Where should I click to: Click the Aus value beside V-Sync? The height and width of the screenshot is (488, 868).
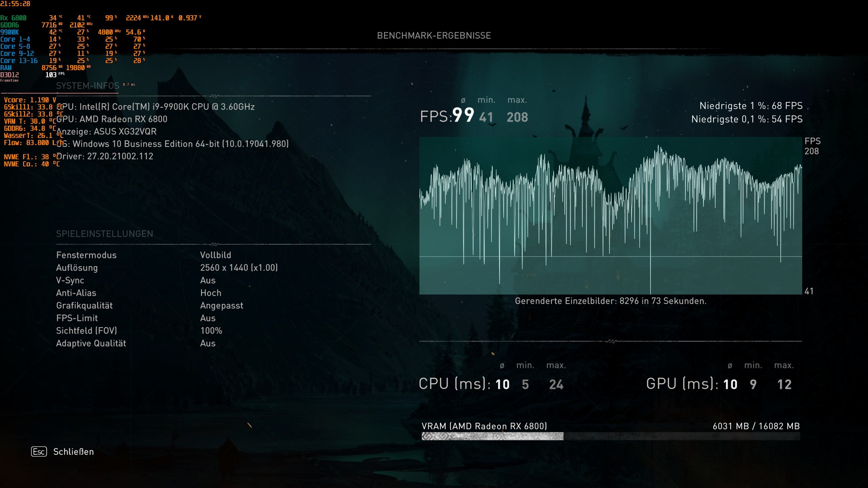click(208, 280)
